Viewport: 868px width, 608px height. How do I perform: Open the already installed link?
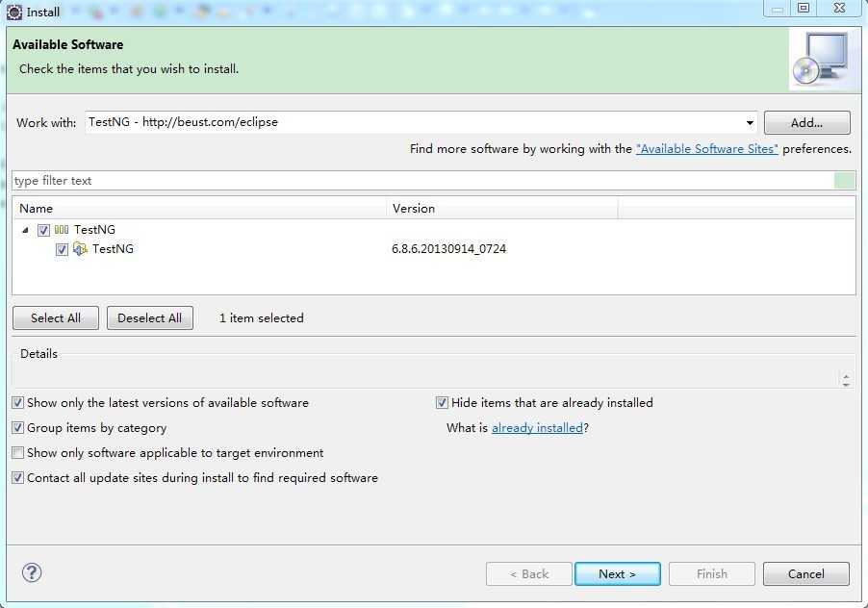537,428
